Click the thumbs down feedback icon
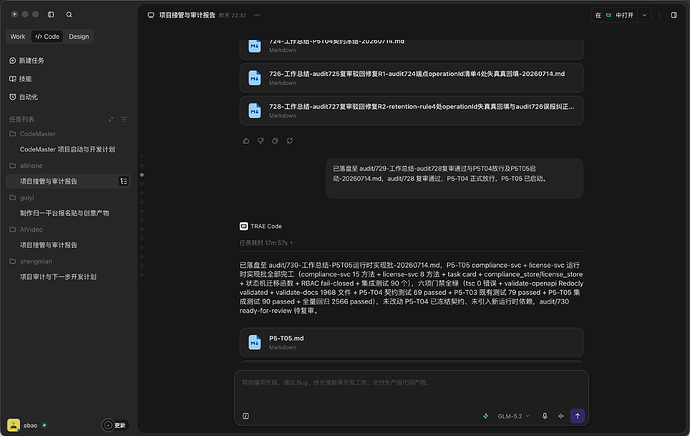Viewport: 690px width, 436px height. (261, 141)
